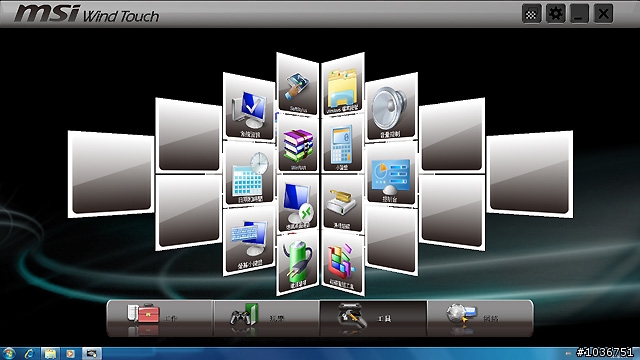This screenshot has width=640, height=360.
Task: Open the remote desktop connection tile
Action: pos(298,203)
